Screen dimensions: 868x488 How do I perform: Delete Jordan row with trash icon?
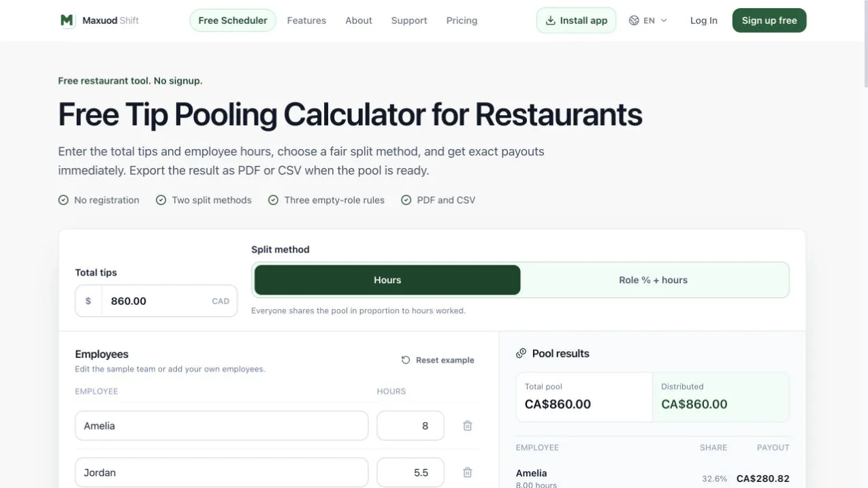(468, 472)
